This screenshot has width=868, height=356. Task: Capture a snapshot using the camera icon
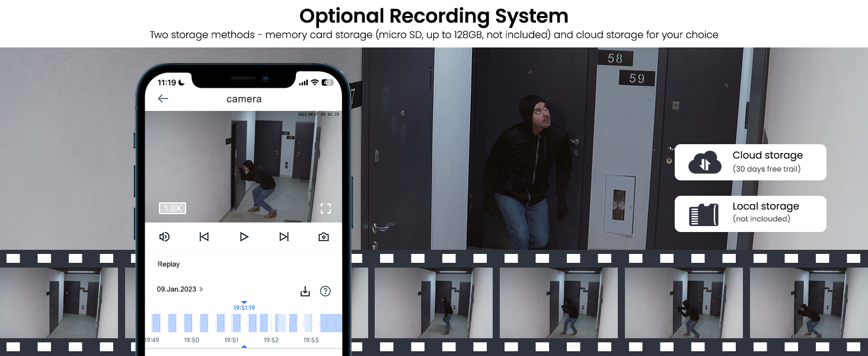[323, 236]
